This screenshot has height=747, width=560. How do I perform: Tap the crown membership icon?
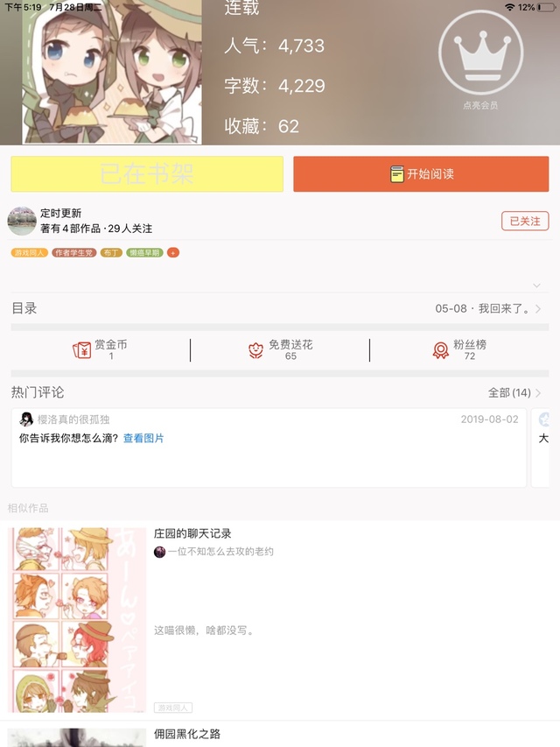[480, 53]
